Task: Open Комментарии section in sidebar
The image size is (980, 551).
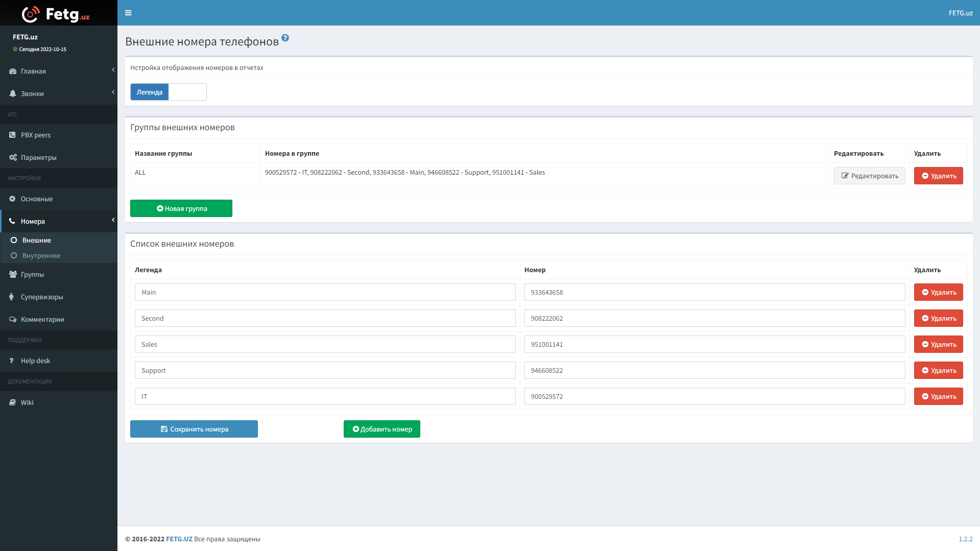Action: (x=42, y=320)
